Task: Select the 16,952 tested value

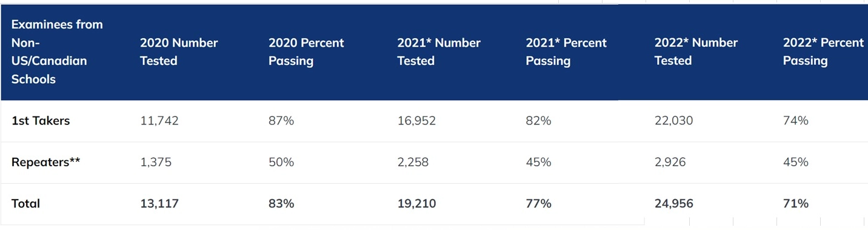Action: point(416,121)
